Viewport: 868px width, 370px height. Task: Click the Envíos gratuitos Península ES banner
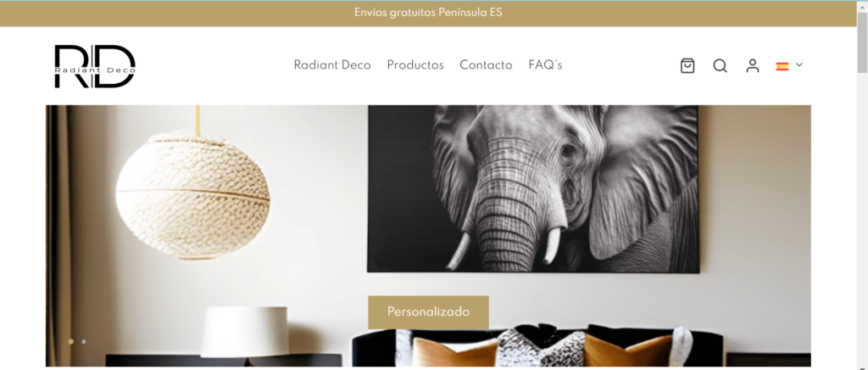(428, 13)
